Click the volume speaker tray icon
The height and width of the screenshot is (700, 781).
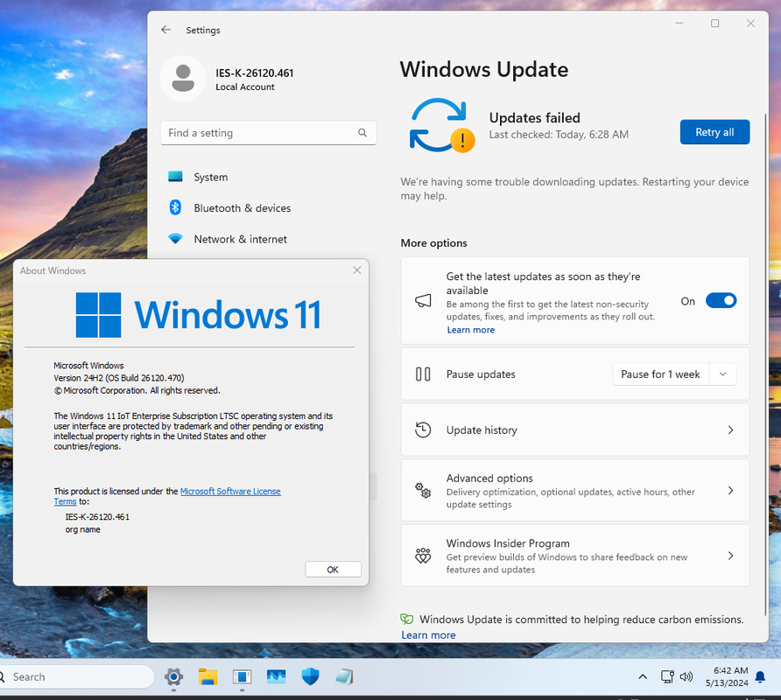point(686,676)
